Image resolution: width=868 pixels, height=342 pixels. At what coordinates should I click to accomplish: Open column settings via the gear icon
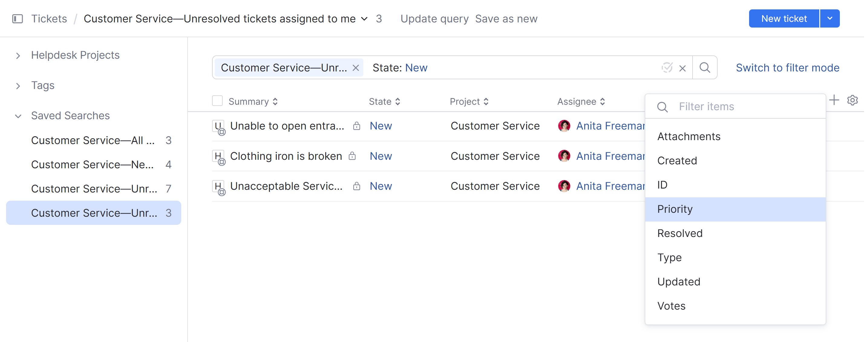coord(852,100)
